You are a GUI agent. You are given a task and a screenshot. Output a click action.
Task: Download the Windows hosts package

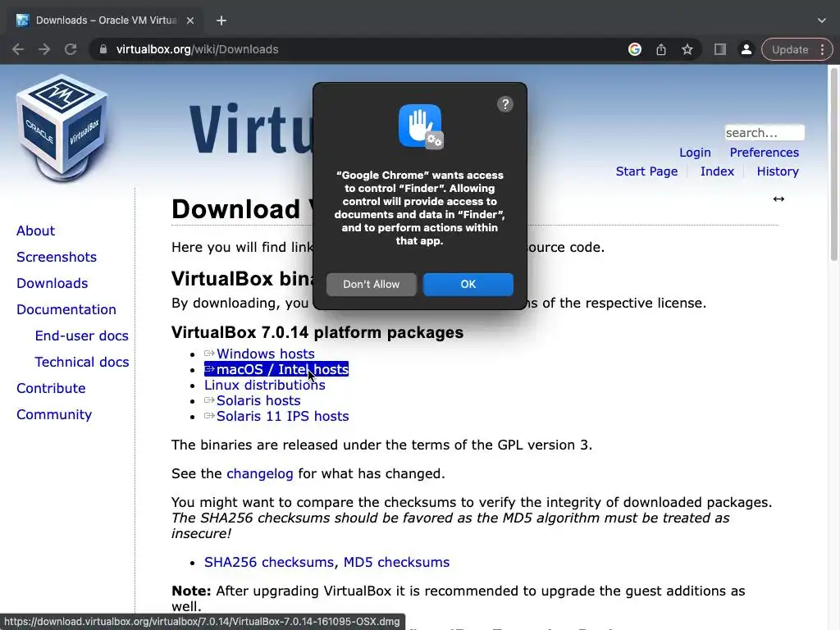(x=259, y=354)
